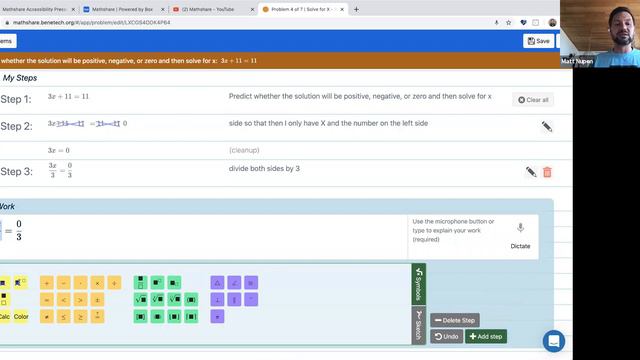Click the Add step button
640x360 pixels.
(x=486, y=337)
